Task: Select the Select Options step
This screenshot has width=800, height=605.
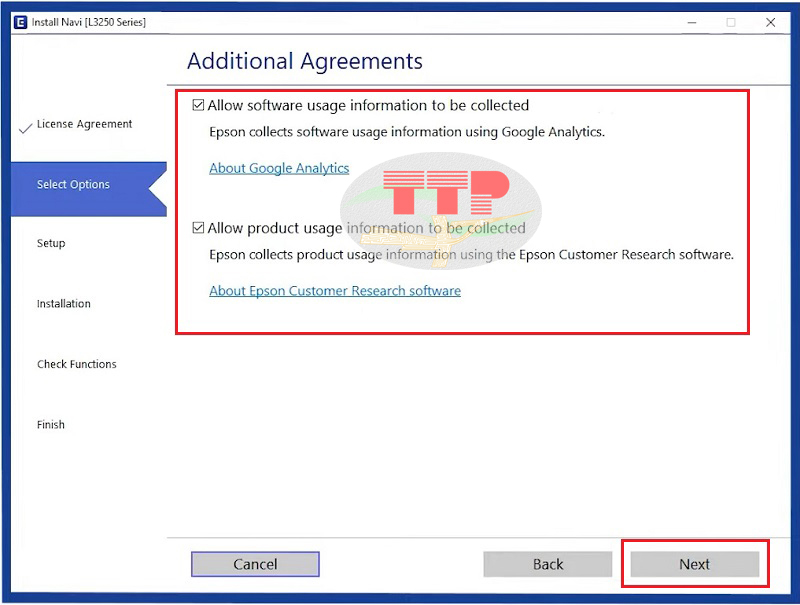Action: tap(89, 189)
